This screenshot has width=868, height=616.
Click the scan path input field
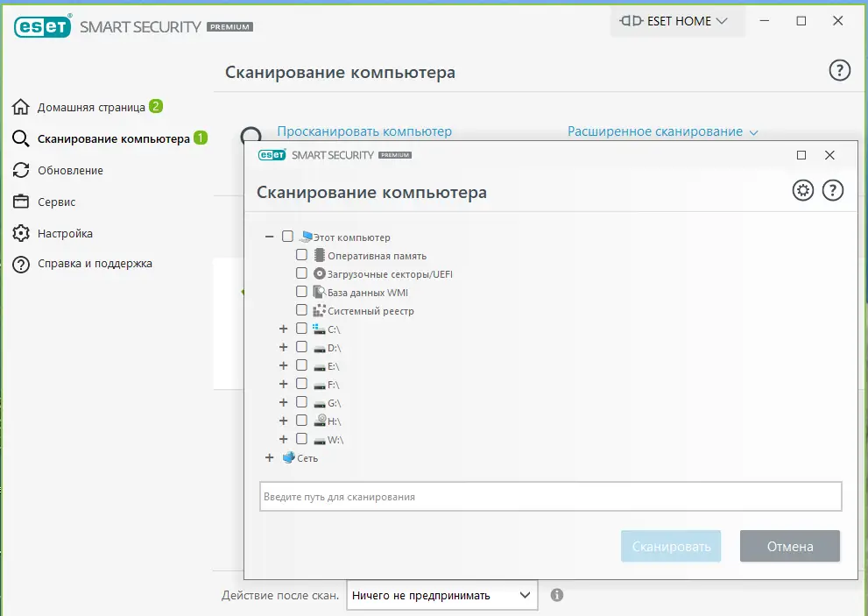tap(551, 496)
